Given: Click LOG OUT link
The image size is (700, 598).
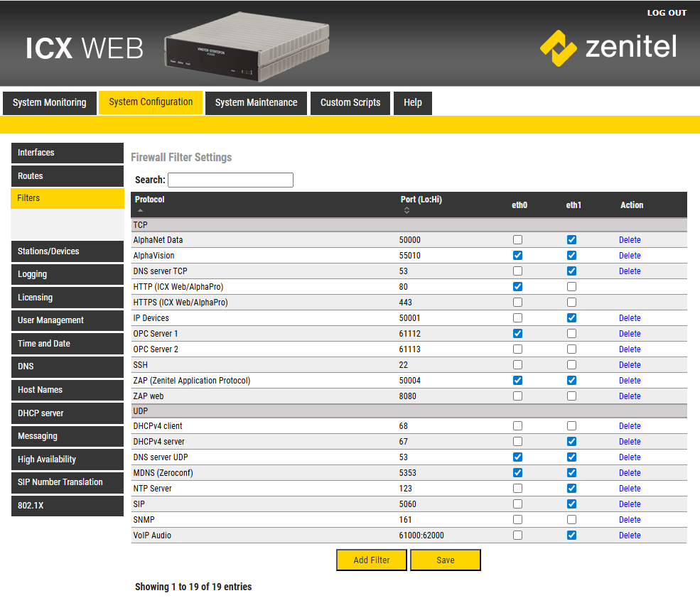Looking at the screenshot, I should (667, 13).
